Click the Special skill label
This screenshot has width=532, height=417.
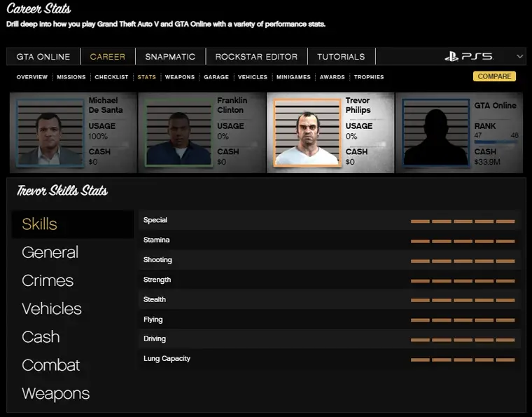pyautogui.click(x=155, y=220)
